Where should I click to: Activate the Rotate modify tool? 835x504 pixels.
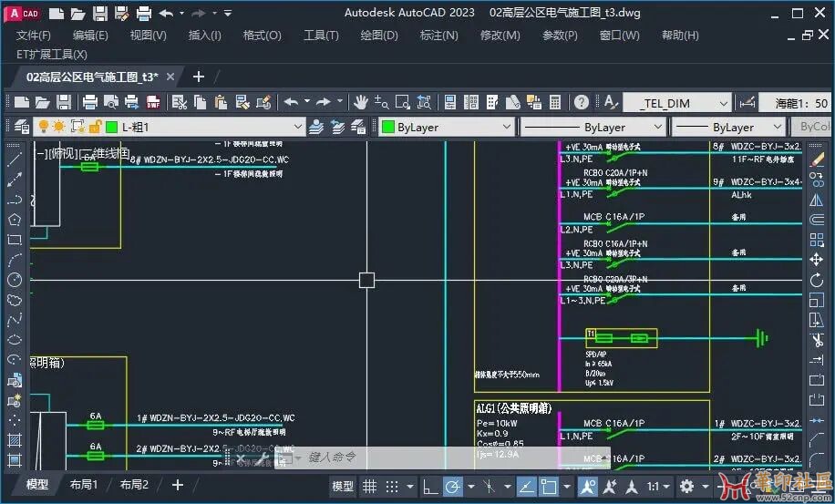click(x=817, y=280)
